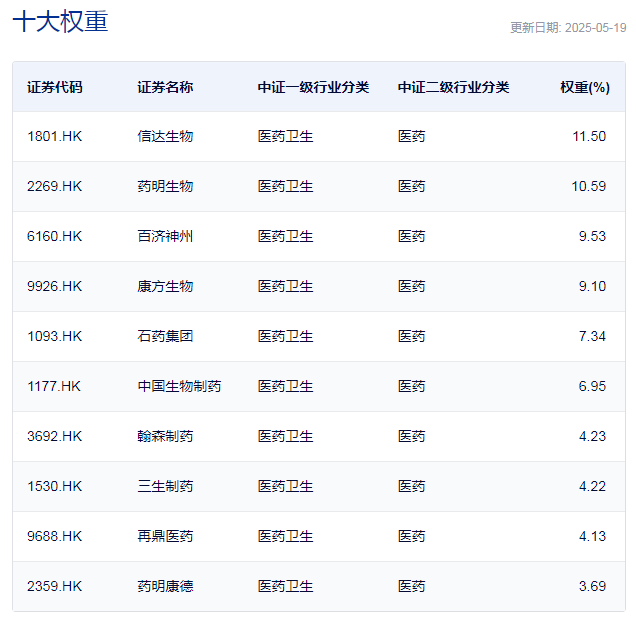Click security code 6160.HK
Image resolution: width=636 pixels, height=622 pixels.
54,236
